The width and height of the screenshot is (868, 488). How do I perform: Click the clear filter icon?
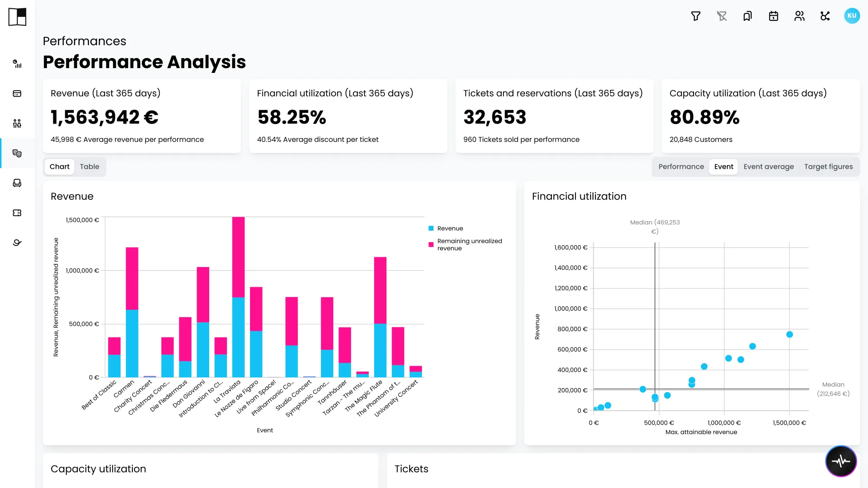(722, 16)
